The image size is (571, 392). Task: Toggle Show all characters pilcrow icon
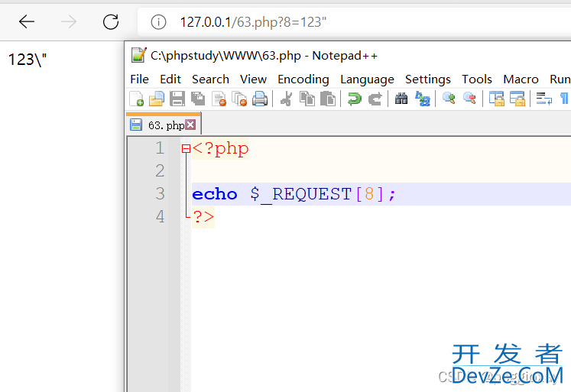pyautogui.click(x=564, y=99)
